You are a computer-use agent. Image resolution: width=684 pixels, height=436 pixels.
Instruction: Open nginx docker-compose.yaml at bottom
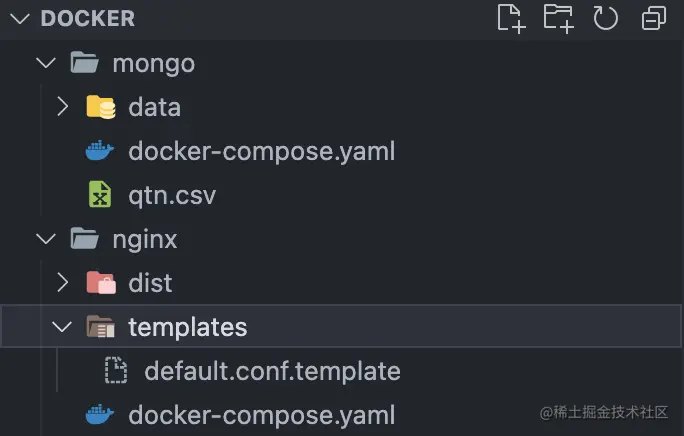(x=262, y=415)
